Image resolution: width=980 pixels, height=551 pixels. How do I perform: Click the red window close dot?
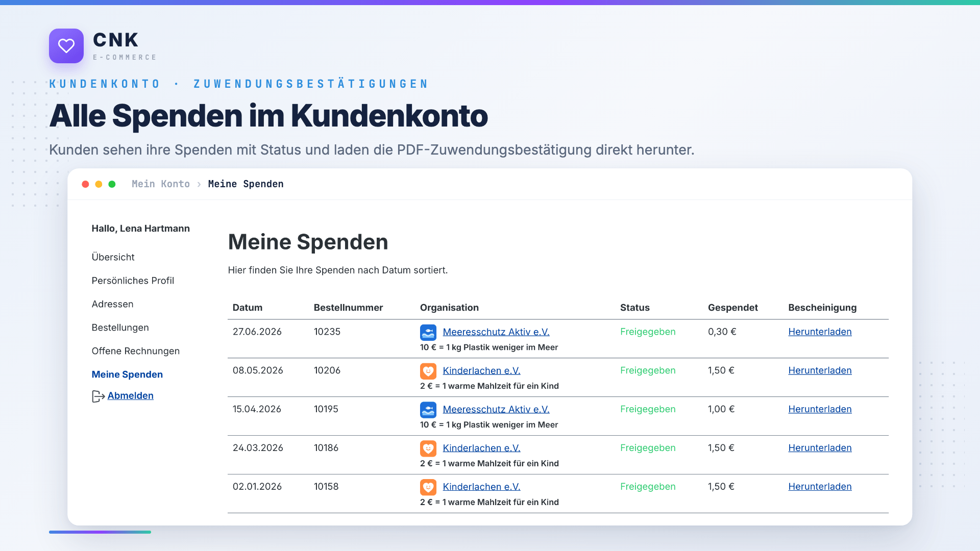point(85,184)
